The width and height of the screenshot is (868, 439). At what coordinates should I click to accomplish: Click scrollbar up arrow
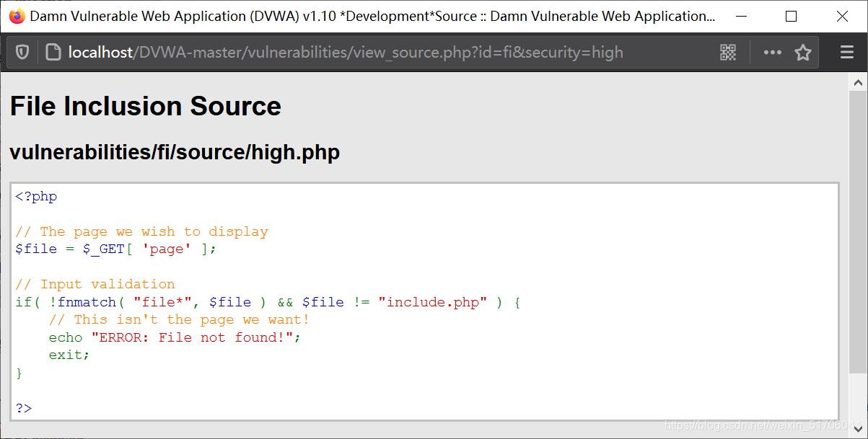(858, 81)
